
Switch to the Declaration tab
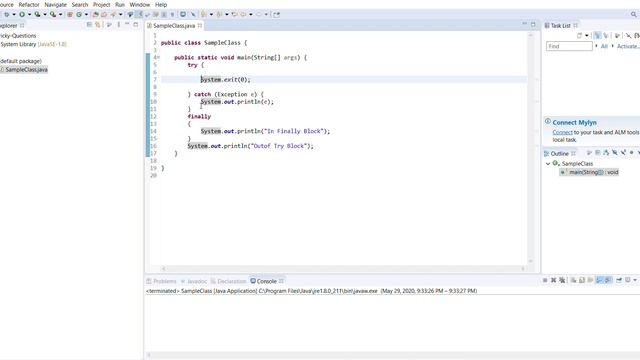229,281
